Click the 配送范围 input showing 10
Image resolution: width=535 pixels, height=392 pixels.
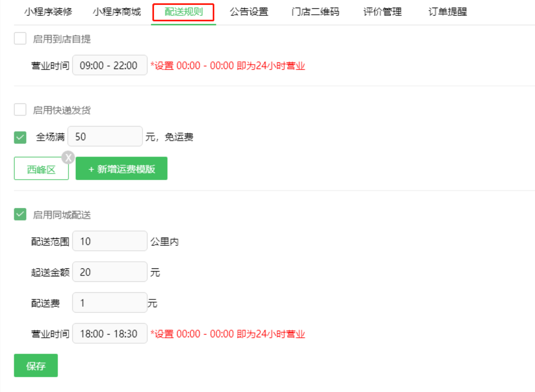pyautogui.click(x=110, y=241)
